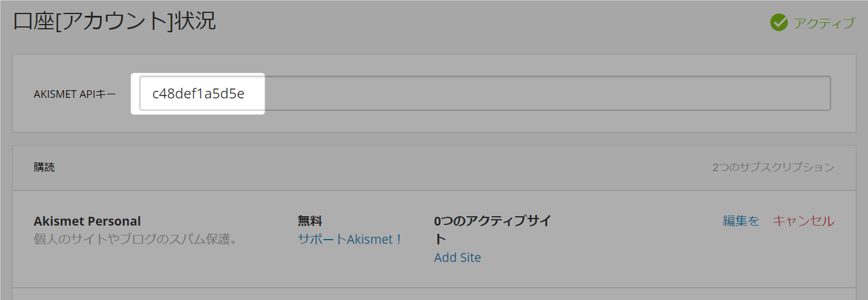868x300 pixels.
Task: Select the Akismet Personal plan title
Action: (x=87, y=221)
